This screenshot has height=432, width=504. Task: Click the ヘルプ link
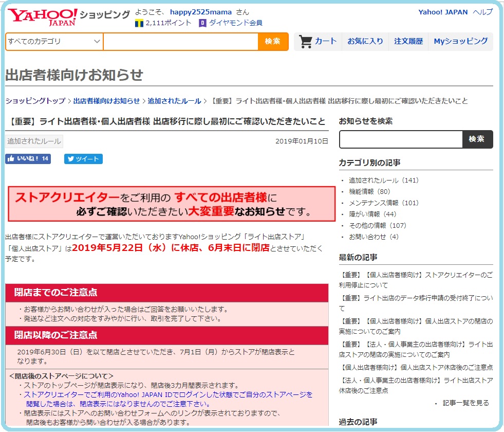482,12
